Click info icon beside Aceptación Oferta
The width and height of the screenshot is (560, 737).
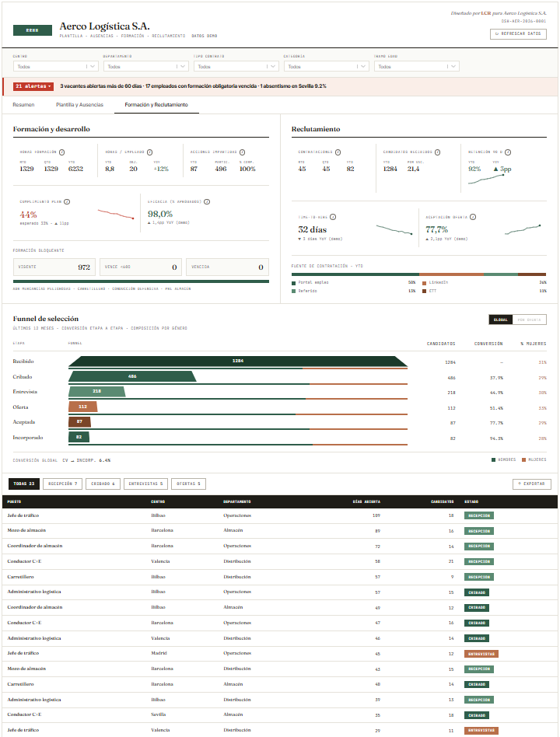[x=473, y=217]
